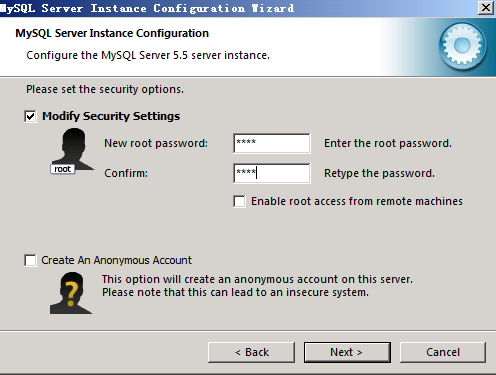Uncheck Modify Security Settings checkbox
The width and height of the screenshot is (496, 375).
pyautogui.click(x=30, y=116)
